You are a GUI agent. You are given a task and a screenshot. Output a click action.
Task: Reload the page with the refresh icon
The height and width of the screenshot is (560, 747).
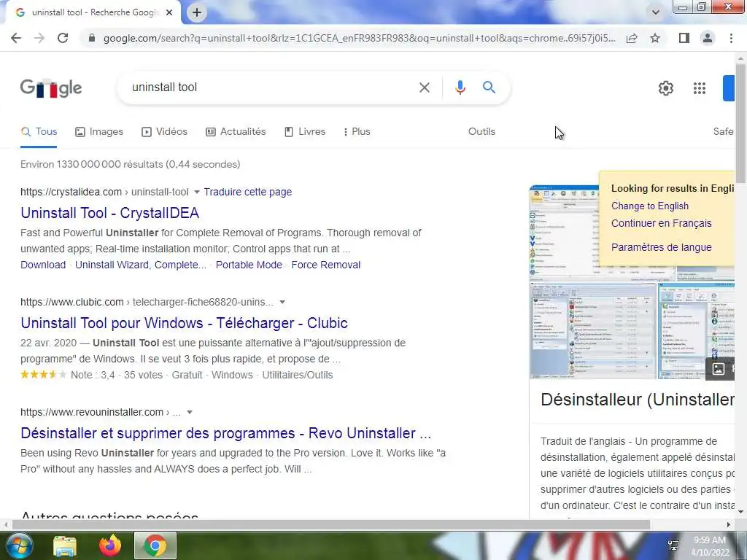click(63, 38)
